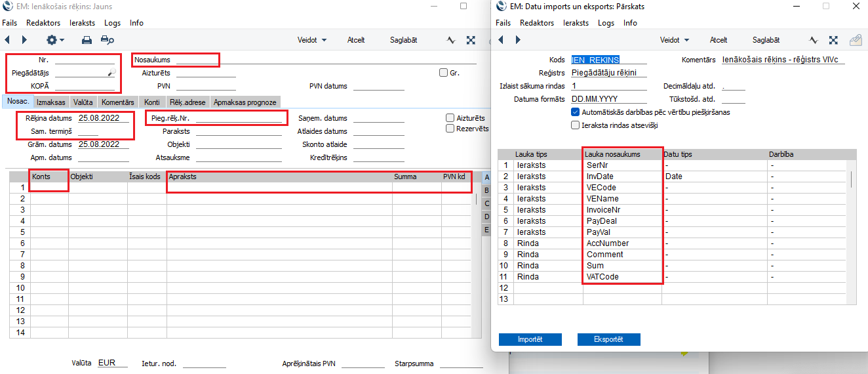Click the field table vertical scrollbar
Viewport: 868px width, 374px height.
coord(852,179)
